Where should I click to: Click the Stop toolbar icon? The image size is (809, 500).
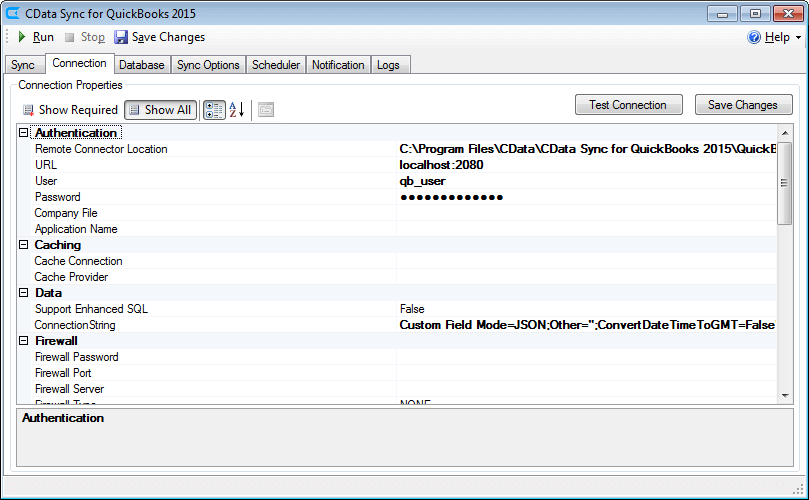pos(69,37)
